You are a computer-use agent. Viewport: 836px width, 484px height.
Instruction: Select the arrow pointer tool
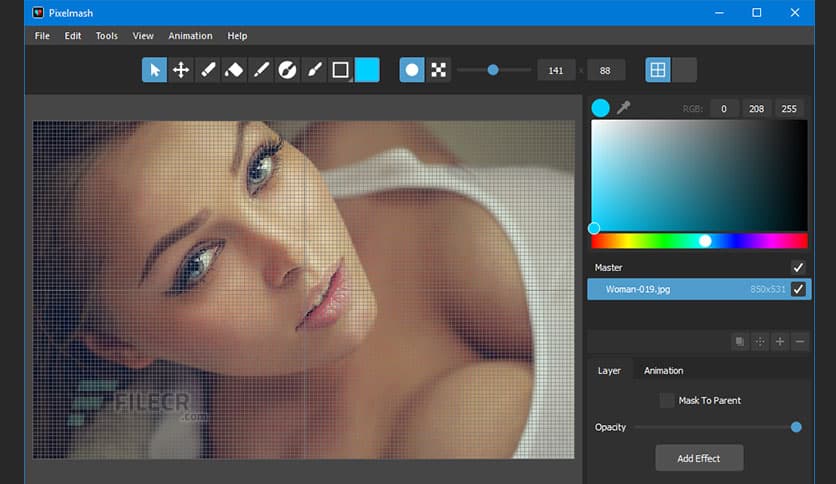point(154,70)
